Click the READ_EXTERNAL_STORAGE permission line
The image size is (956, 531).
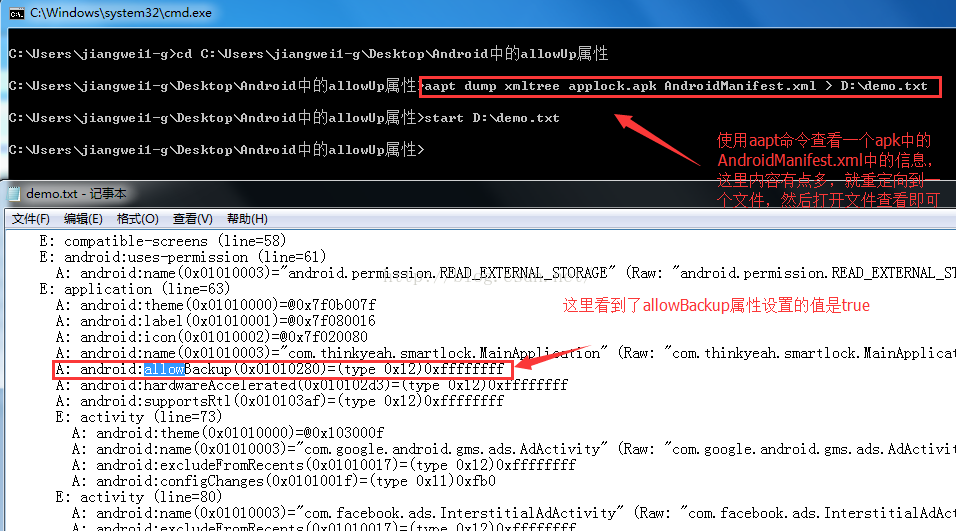pos(505,273)
